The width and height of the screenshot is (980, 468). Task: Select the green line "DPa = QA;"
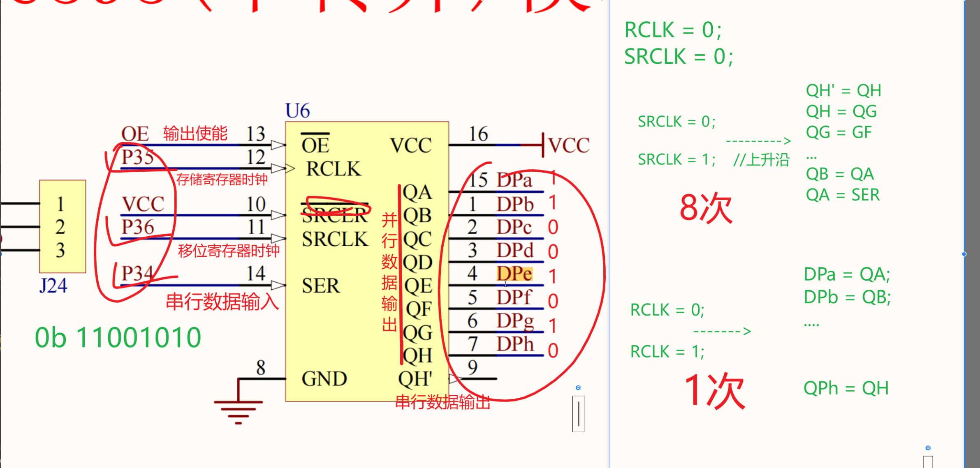(847, 274)
